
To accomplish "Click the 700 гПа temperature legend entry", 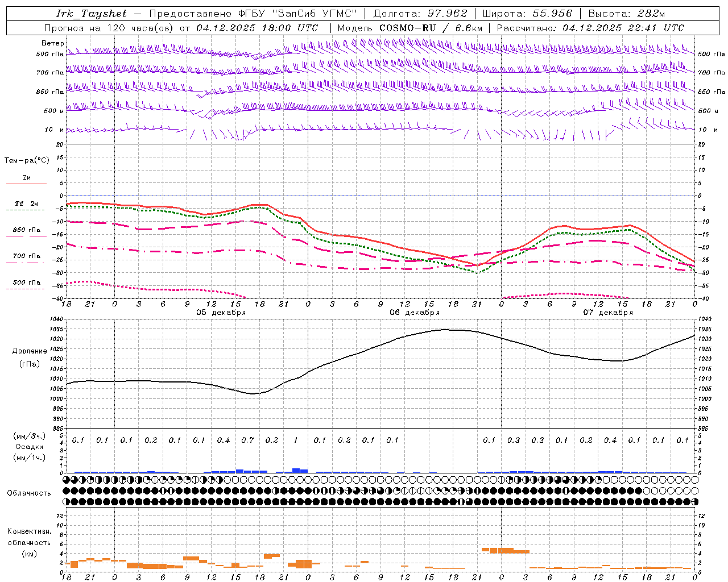I will [x=26, y=256].
